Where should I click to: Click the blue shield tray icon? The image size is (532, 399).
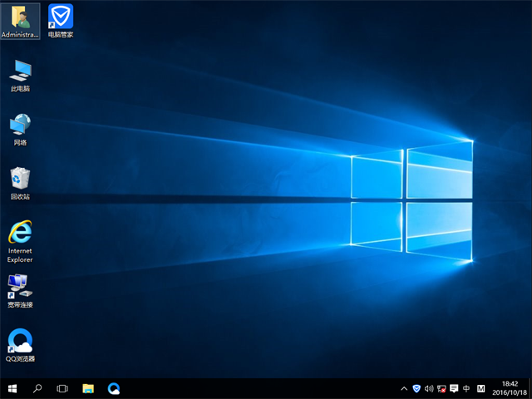(416, 388)
